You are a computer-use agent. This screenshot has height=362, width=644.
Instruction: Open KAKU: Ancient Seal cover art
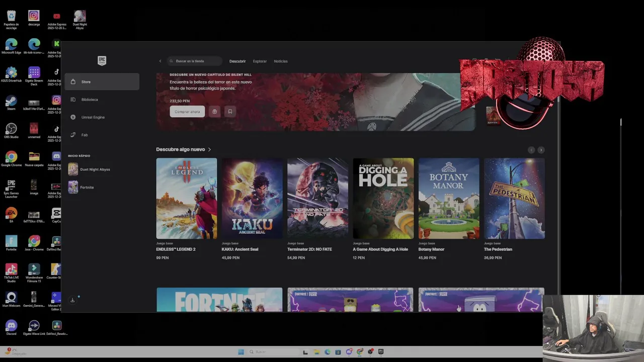252,199
